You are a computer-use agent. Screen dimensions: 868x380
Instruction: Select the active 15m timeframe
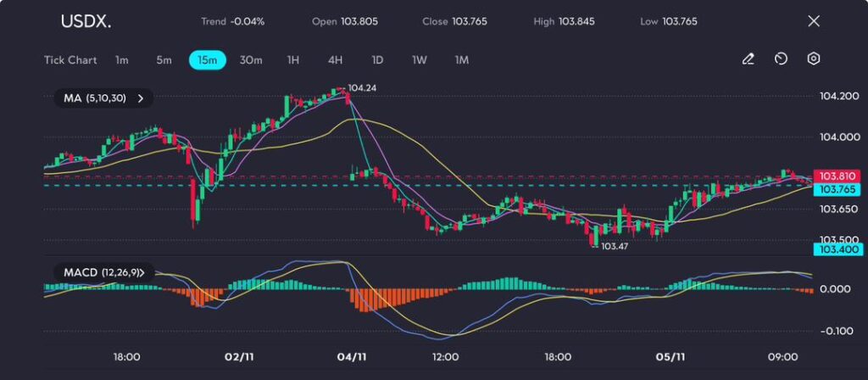(x=207, y=60)
